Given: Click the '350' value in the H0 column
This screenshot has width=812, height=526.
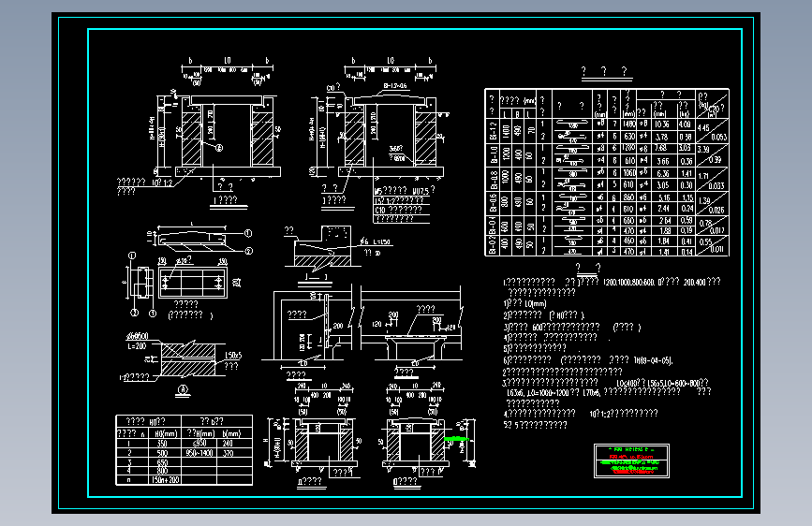Looking at the screenshot, I should tap(162, 444).
